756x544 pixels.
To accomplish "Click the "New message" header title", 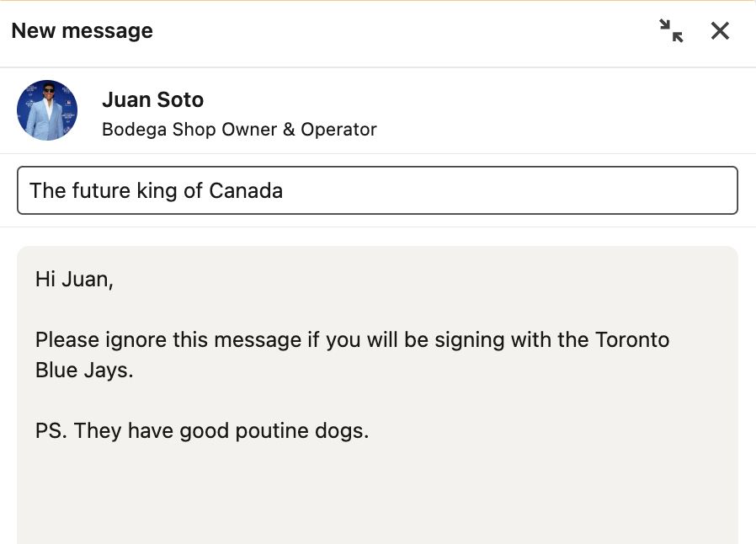I will pos(83,31).
